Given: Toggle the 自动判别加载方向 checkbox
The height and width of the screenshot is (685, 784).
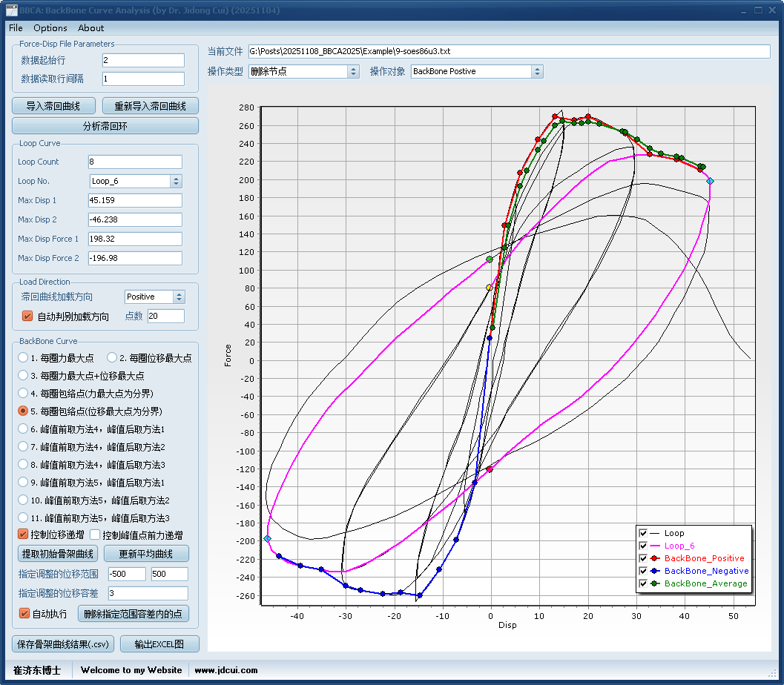Looking at the screenshot, I should pyautogui.click(x=27, y=317).
